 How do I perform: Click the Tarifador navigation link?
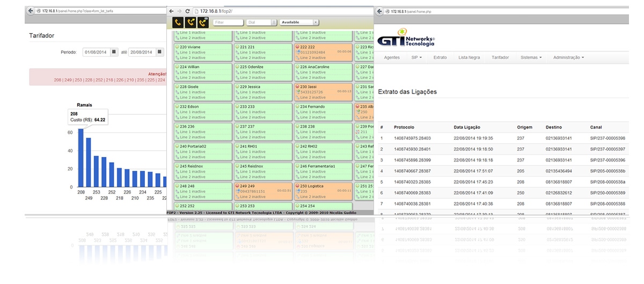(x=500, y=57)
